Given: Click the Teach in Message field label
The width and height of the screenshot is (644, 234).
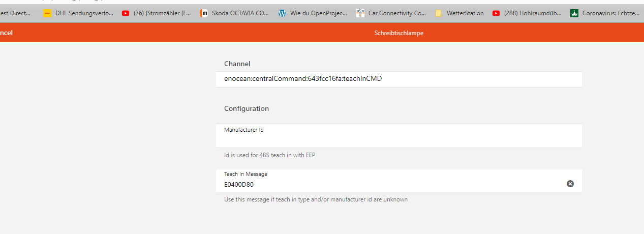Looking at the screenshot, I should point(246,174).
